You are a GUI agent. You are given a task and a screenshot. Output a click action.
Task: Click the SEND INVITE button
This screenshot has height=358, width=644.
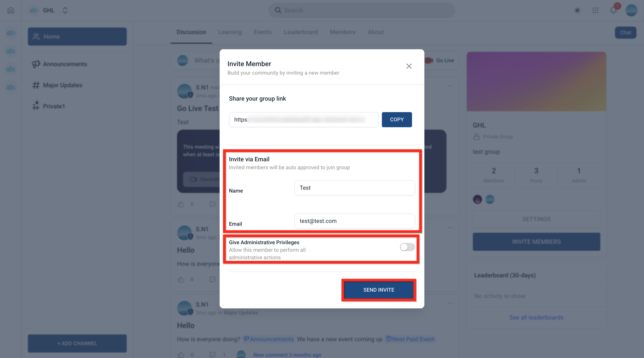[x=379, y=290]
